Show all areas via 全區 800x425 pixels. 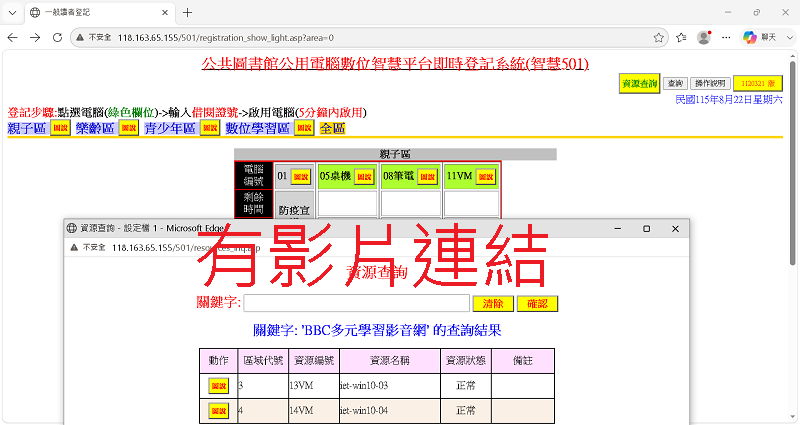coord(332,129)
